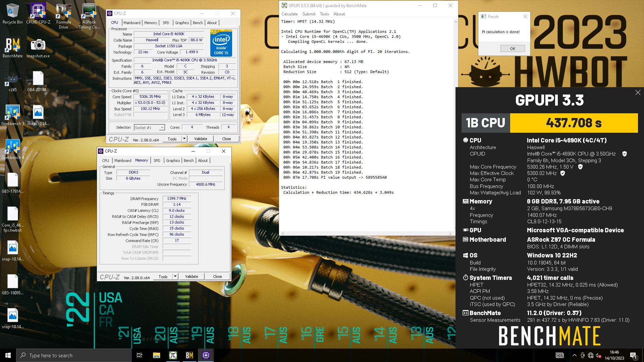Click the Intel Core i5 logo in CPU-Z
Image resolution: width=644 pixels, height=362 pixels.
tap(221, 43)
